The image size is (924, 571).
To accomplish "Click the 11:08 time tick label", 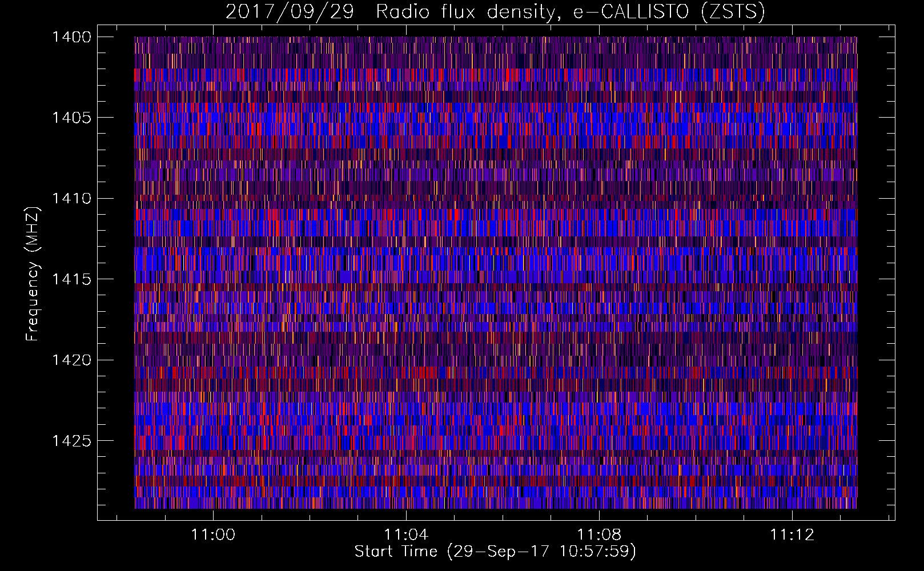I will [x=599, y=535].
